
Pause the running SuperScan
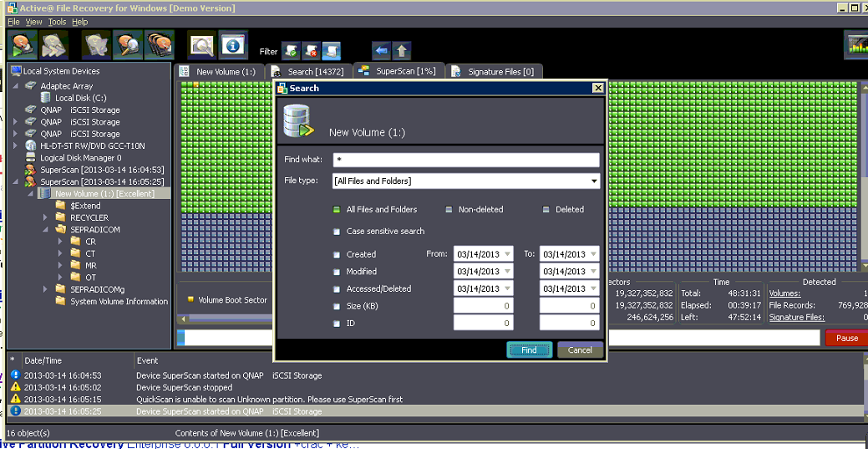coord(846,338)
